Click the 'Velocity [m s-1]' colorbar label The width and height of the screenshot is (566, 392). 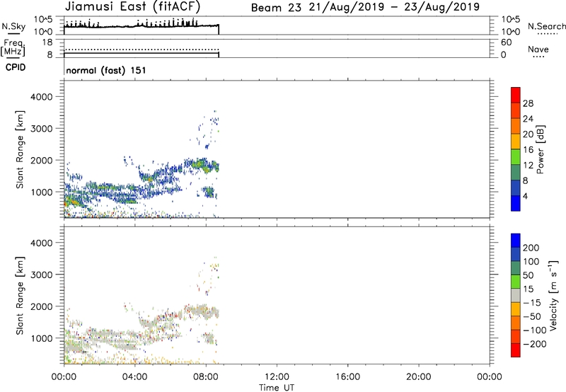click(x=553, y=296)
